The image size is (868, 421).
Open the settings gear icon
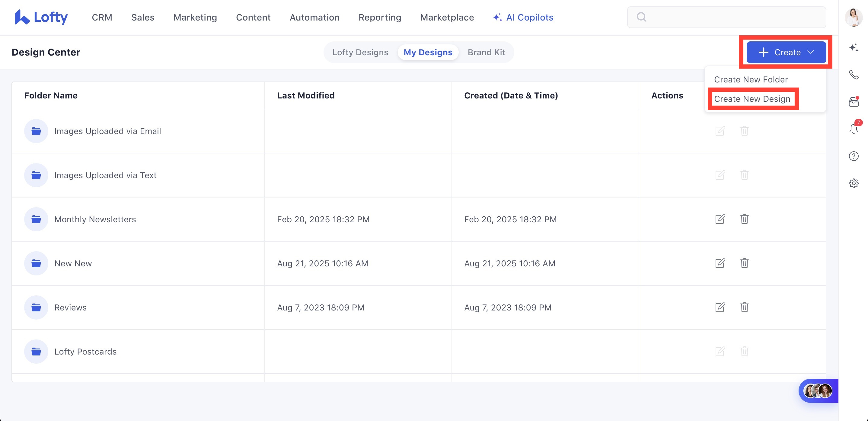click(x=854, y=183)
